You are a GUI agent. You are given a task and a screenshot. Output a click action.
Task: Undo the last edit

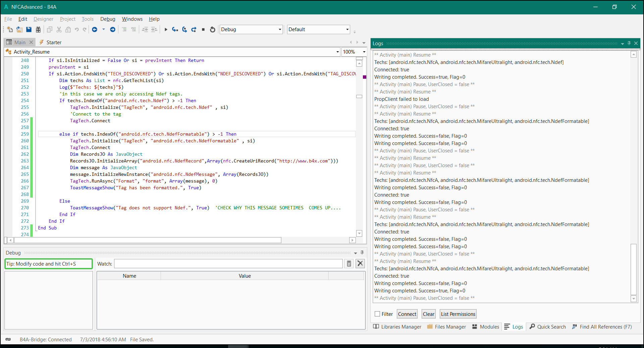[x=77, y=29]
